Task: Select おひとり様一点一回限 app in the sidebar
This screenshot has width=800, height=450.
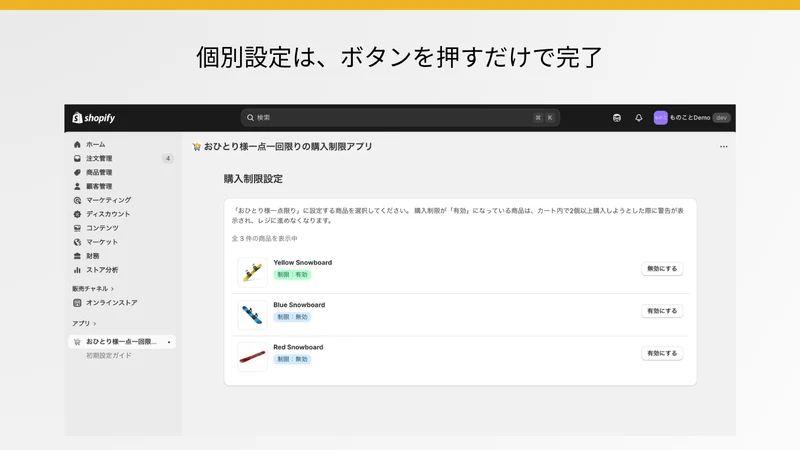Action: pos(122,342)
